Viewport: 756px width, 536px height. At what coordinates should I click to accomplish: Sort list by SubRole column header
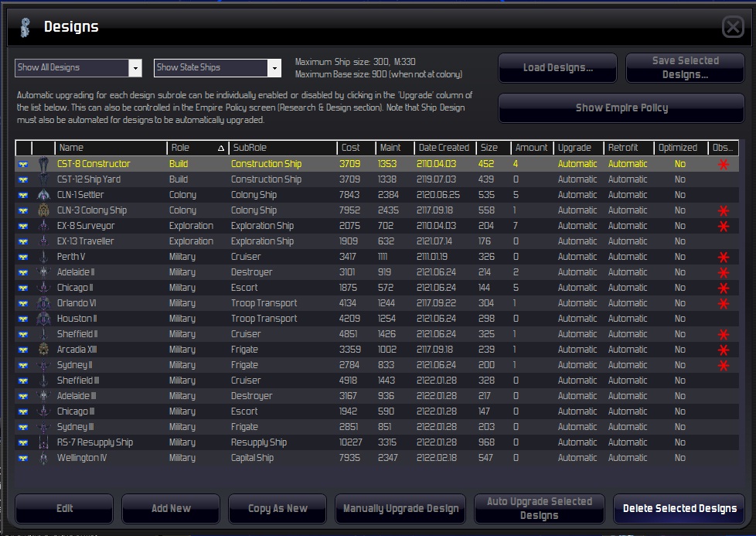point(283,148)
